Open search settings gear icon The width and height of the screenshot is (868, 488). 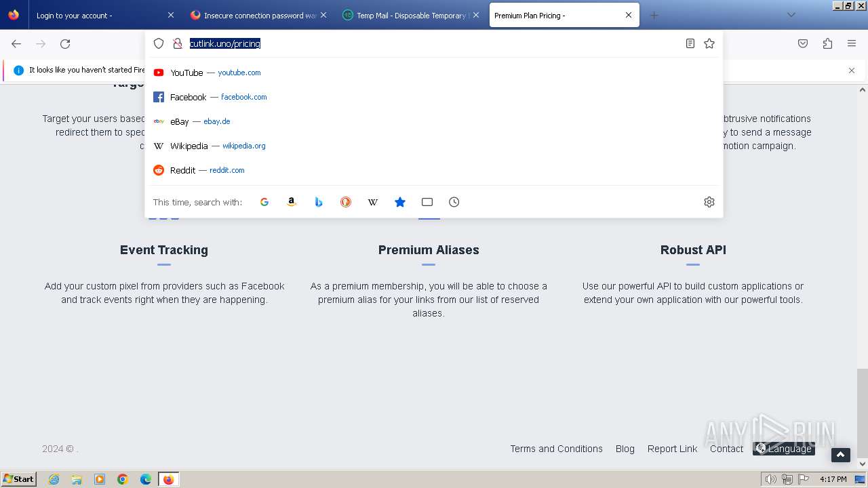coord(709,202)
